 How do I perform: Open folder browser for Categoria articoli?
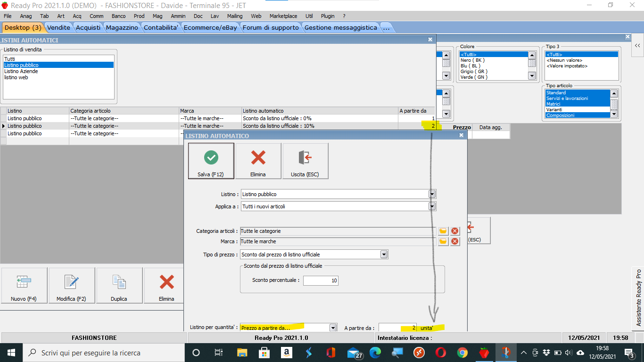[443, 231]
